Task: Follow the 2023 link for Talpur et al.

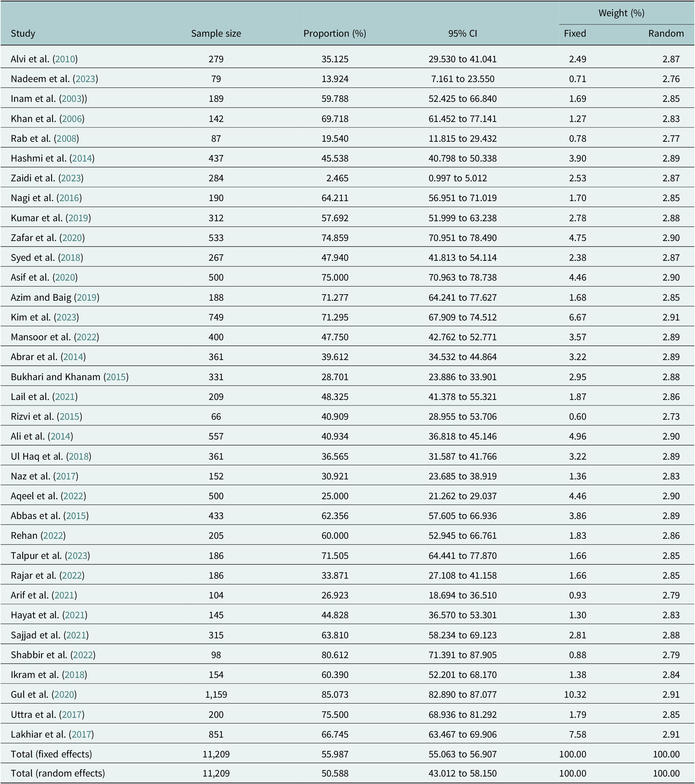Action: click(77, 556)
